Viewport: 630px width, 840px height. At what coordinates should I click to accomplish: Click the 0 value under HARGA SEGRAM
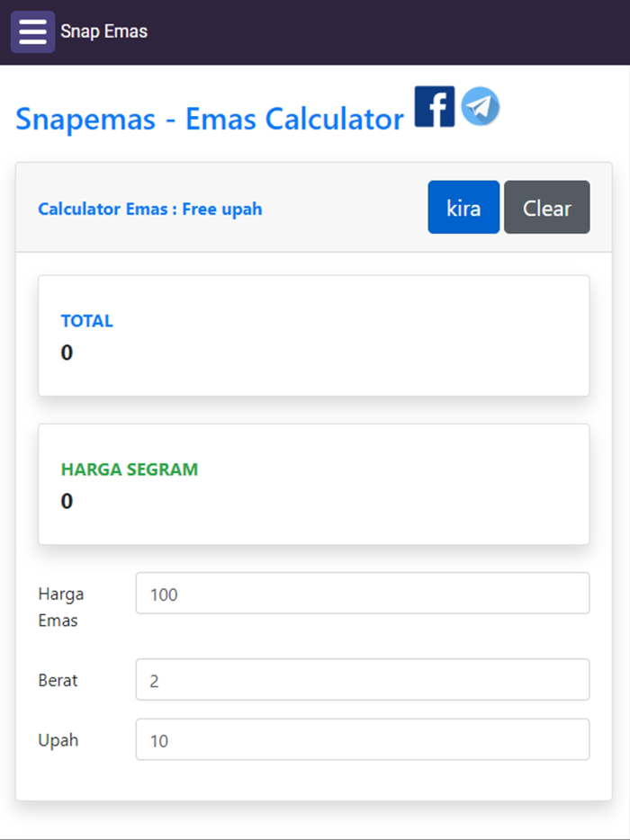[67, 501]
